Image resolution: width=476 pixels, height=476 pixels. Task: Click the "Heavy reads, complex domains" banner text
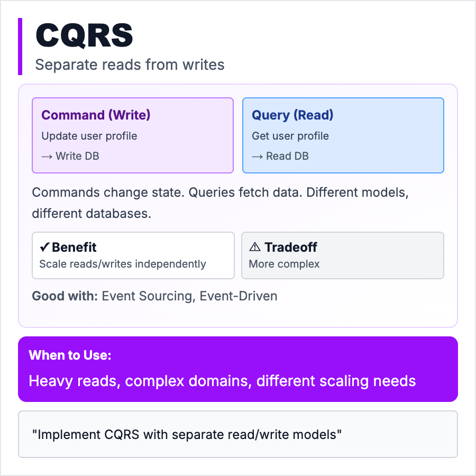coord(222,381)
